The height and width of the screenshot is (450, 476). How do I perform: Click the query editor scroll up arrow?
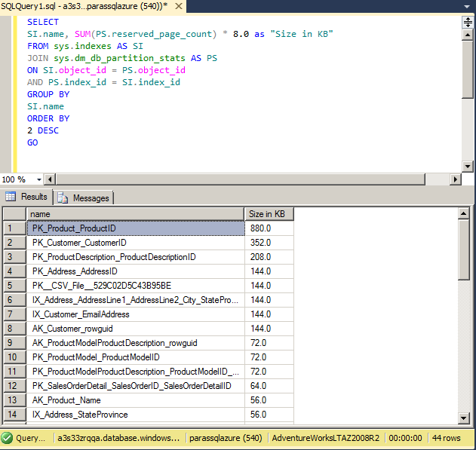tap(468, 35)
